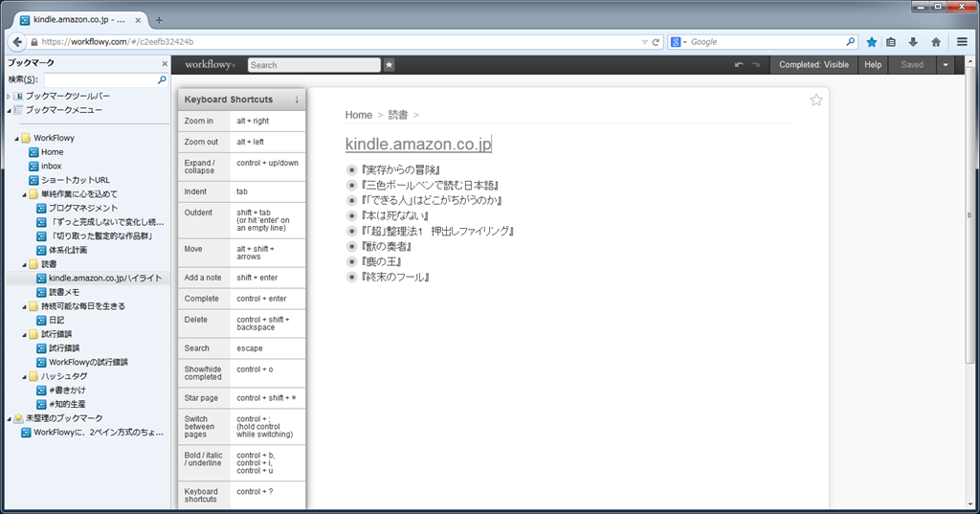Reload the page with the refresh icon
This screenshot has width=980, height=514.
tap(656, 42)
